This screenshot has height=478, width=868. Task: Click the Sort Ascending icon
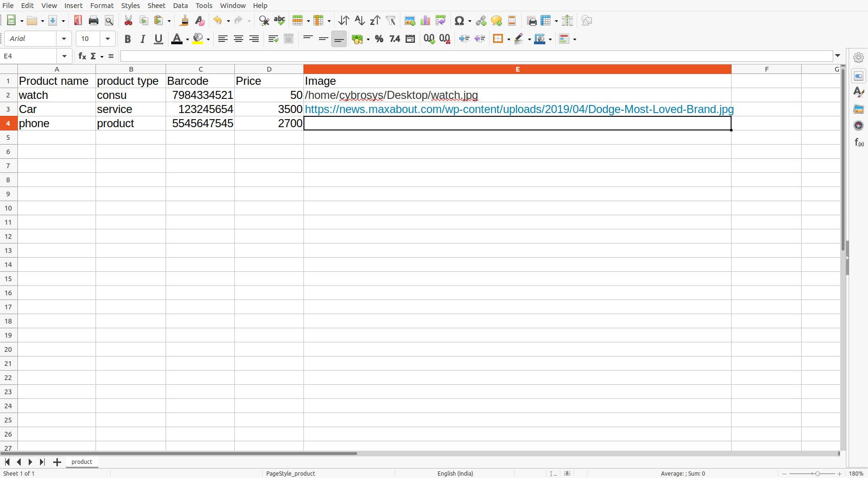pyautogui.click(x=359, y=21)
